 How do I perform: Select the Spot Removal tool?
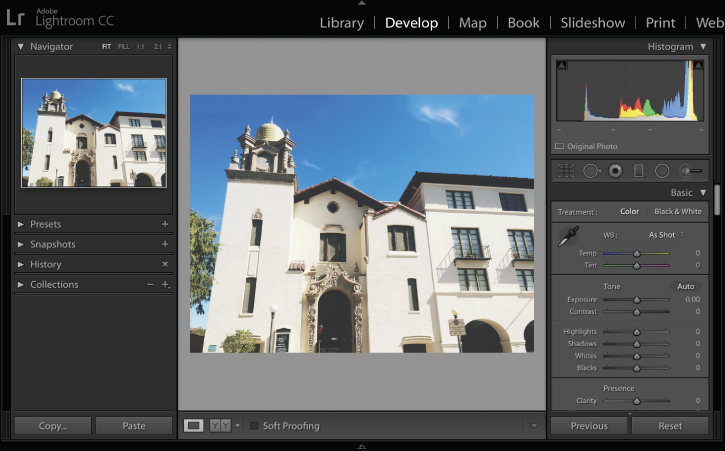tap(591, 171)
